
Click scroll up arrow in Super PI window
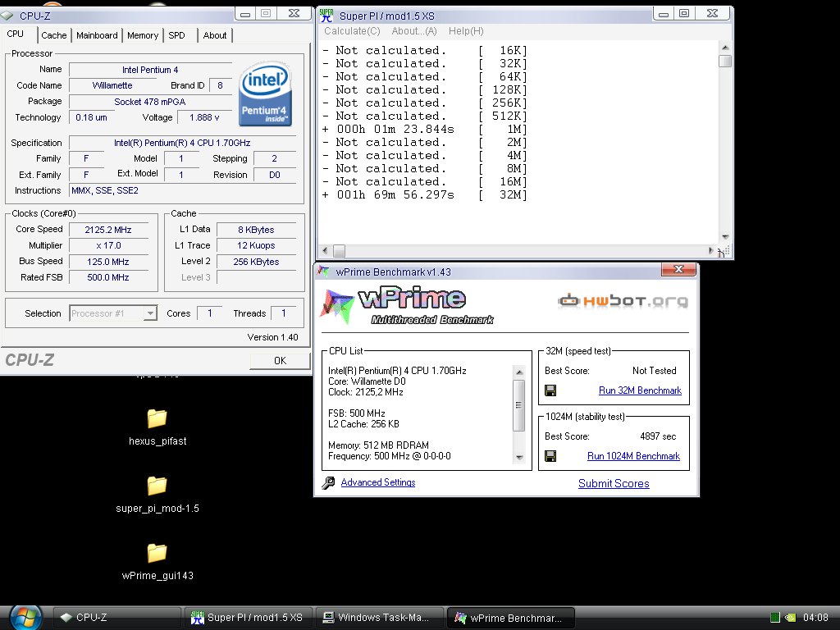725,48
